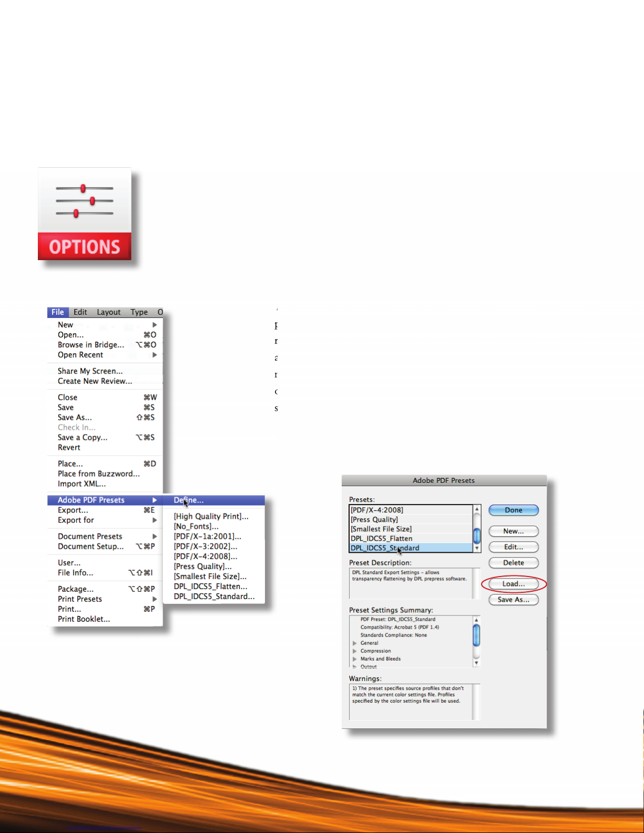Select [PDF/X-4:2008] in the Presets list
Viewport: 644px width, 833px height.
tap(411, 510)
